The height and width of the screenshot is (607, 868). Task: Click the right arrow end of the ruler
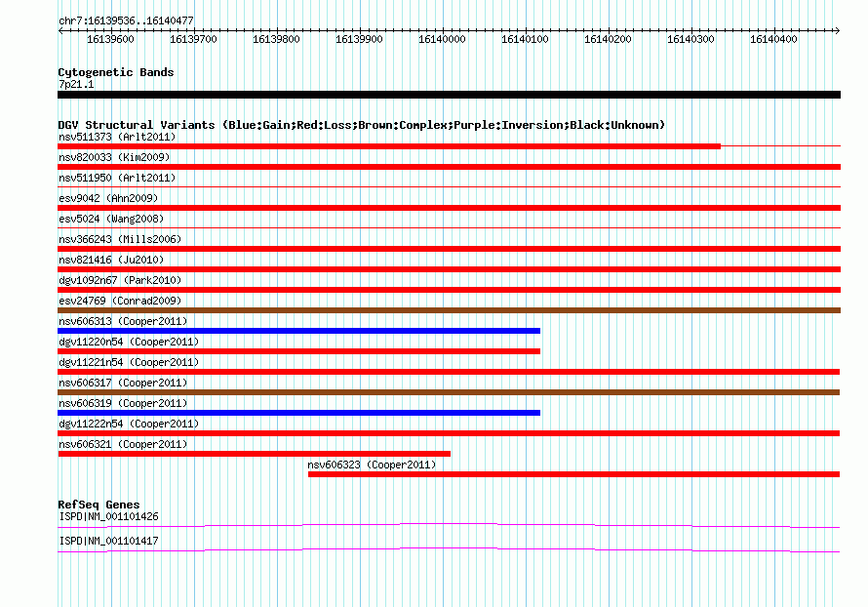point(837,30)
